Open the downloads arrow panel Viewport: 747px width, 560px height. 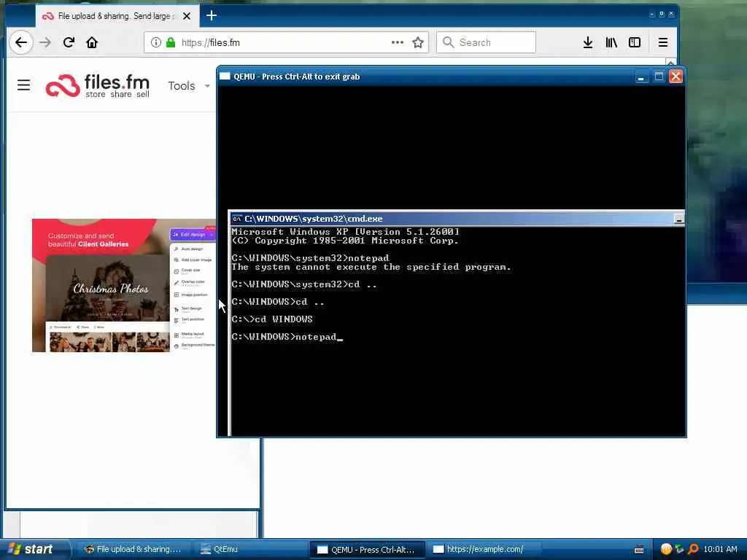point(588,42)
